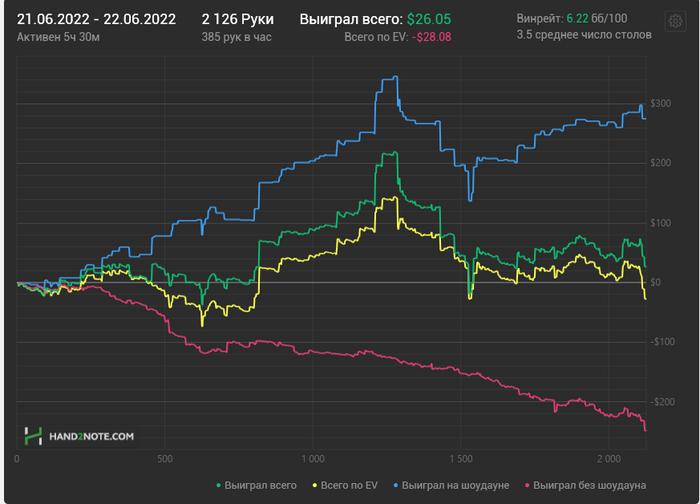Click the '500' x-axis label

click(165, 459)
